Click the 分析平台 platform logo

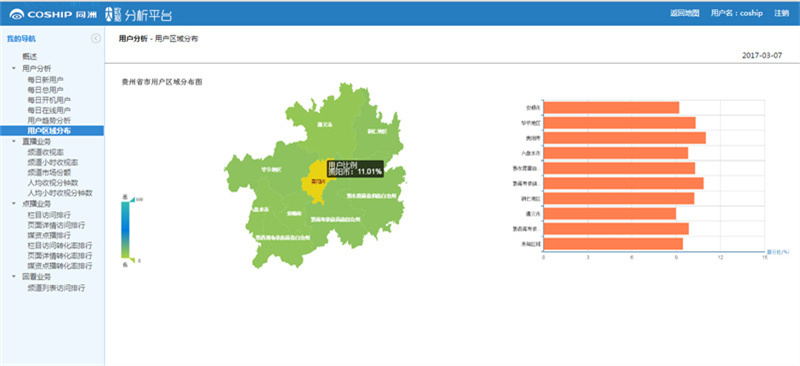(138, 14)
